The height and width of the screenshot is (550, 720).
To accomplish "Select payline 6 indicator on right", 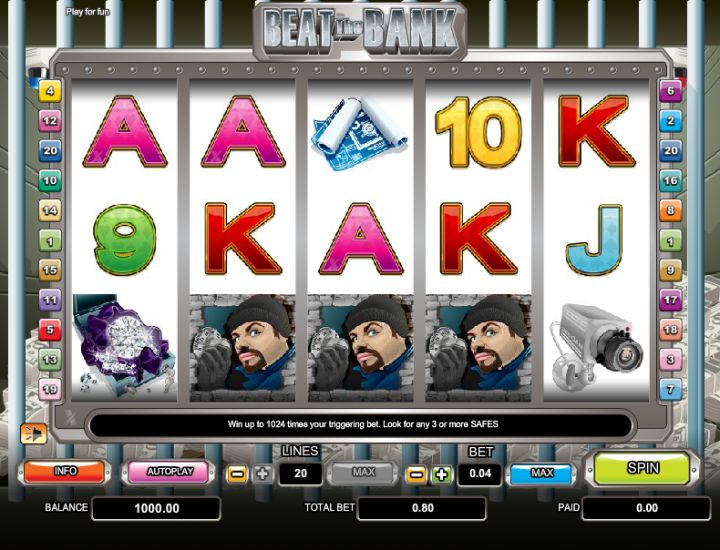I will tap(670, 91).
